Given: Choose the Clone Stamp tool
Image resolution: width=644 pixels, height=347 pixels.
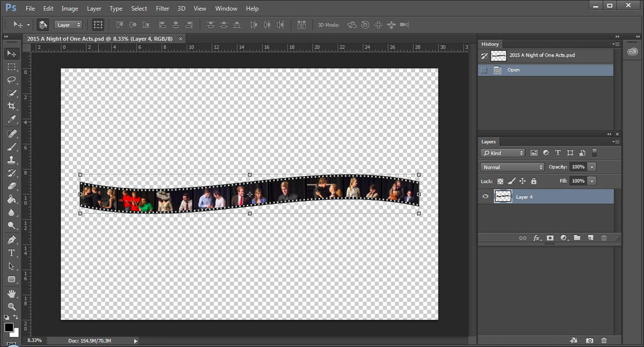Looking at the screenshot, I should pyautogui.click(x=11, y=160).
